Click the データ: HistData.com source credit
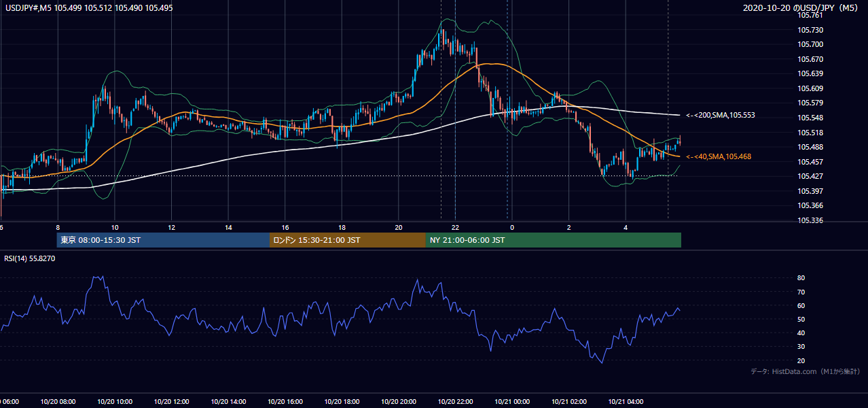The height and width of the screenshot is (408, 868). tap(805, 372)
